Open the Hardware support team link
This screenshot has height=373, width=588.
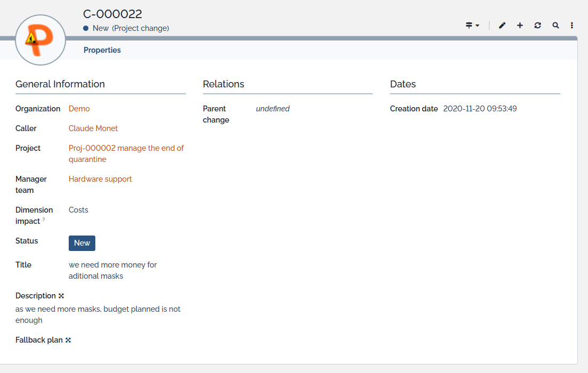tap(100, 179)
